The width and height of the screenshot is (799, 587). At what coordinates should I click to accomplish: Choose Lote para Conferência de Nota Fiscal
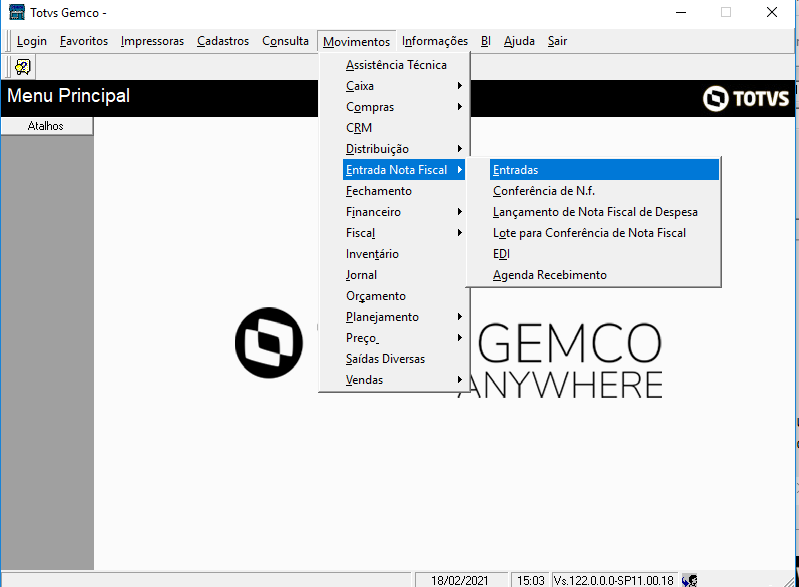(x=604, y=233)
